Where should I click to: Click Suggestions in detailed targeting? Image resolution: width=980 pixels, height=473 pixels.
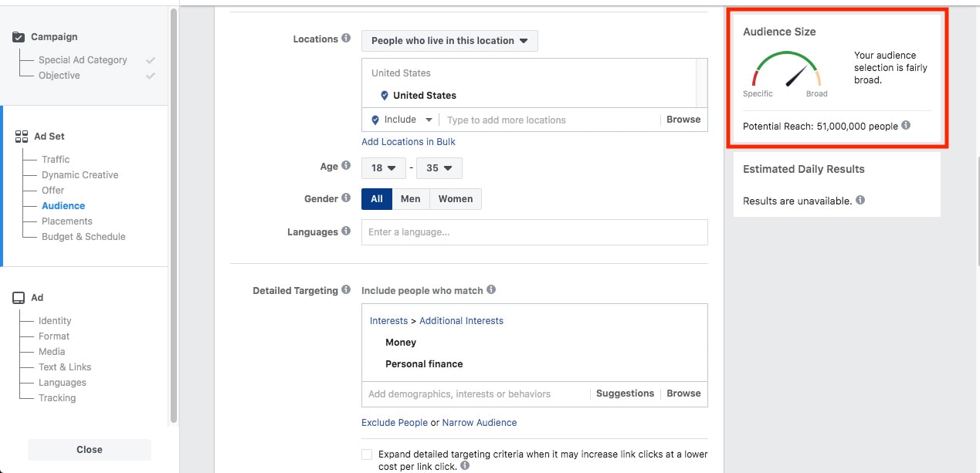coord(625,394)
